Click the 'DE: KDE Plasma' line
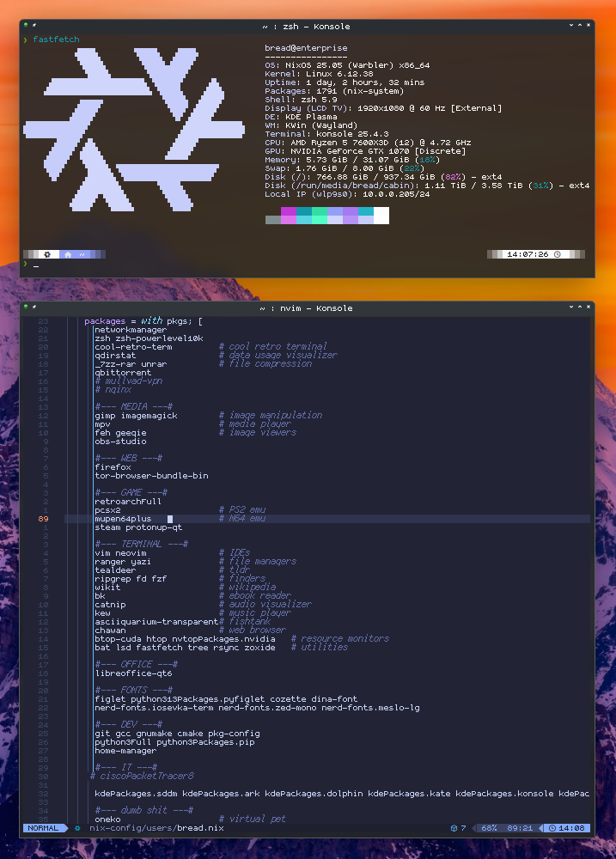 click(301, 117)
